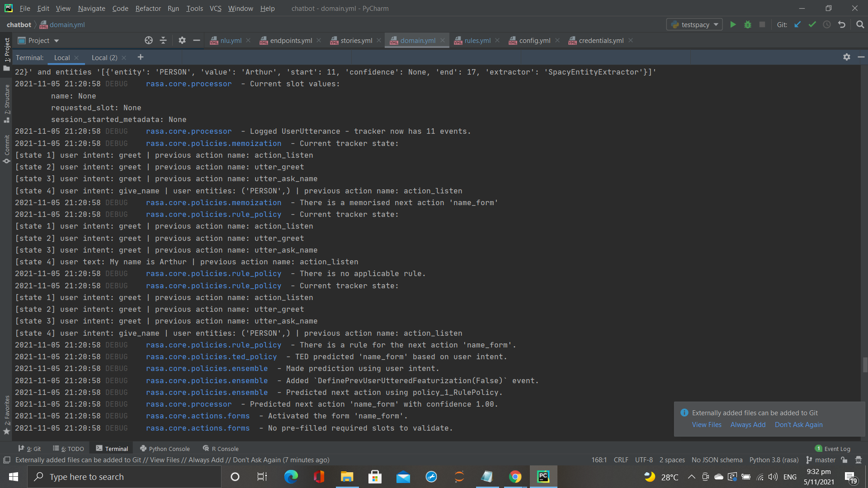The height and width of the screenshot is (488, 868).
Task: Click the rollback undo arrow icon
Action: tap(841, 24)
